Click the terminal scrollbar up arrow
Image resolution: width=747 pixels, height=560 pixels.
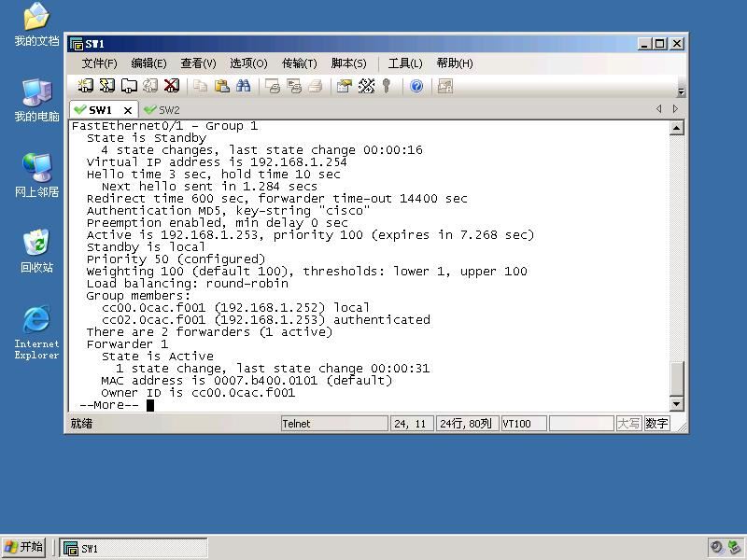[x=676, y=128]
